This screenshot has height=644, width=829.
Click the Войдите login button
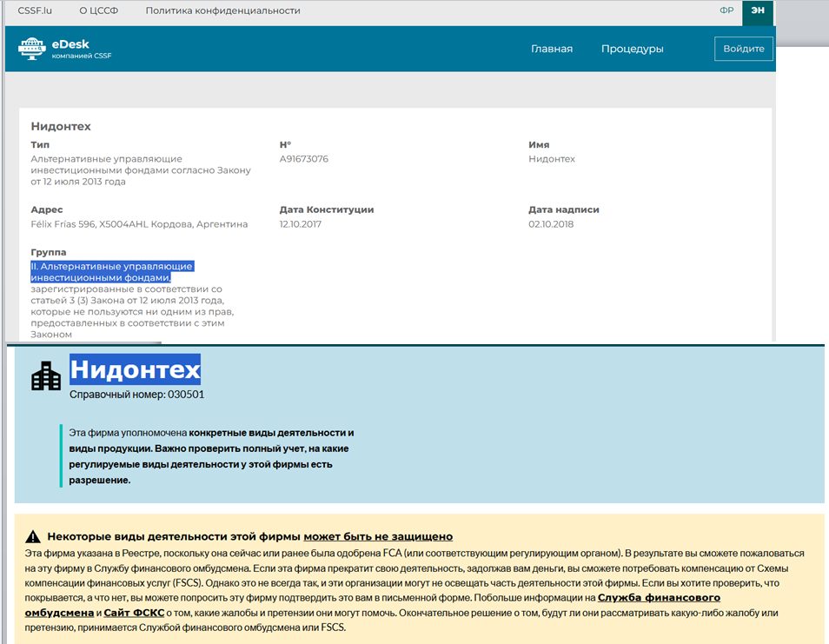[743, 49]
